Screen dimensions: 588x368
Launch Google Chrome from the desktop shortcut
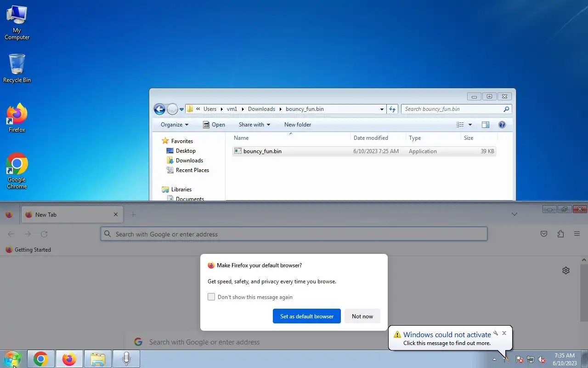pyautogui.click(x=17, y=171)
